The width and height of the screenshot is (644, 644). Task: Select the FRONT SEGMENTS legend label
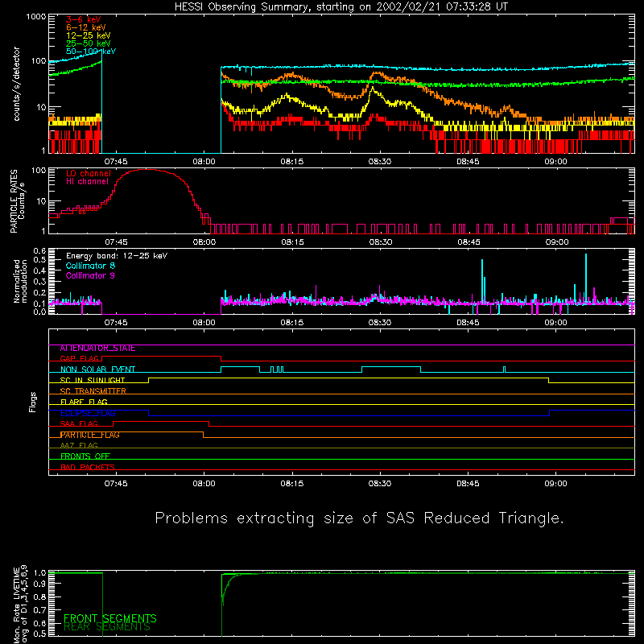click(110, 618)
